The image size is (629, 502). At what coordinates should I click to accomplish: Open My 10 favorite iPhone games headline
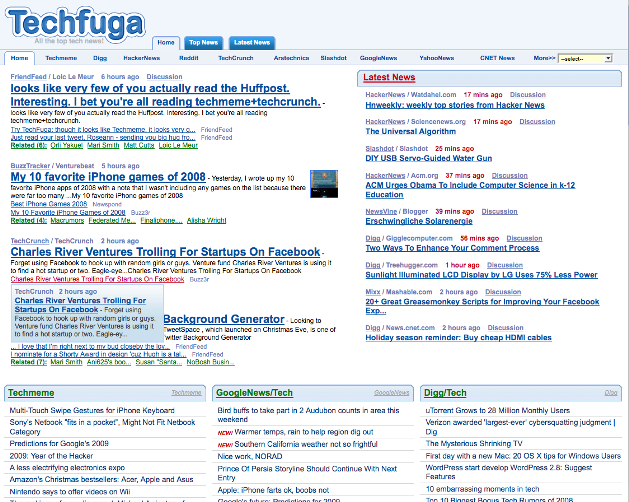click(x=108, y=177)
